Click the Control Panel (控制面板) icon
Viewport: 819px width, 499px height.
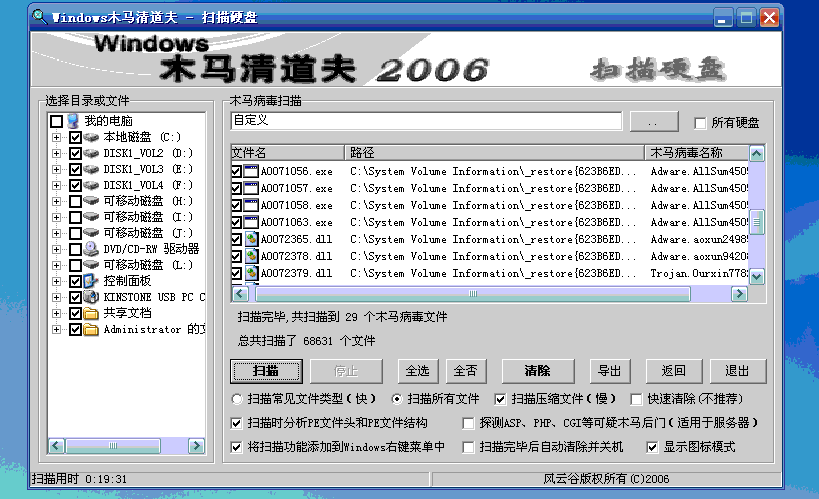coord(91,281)
